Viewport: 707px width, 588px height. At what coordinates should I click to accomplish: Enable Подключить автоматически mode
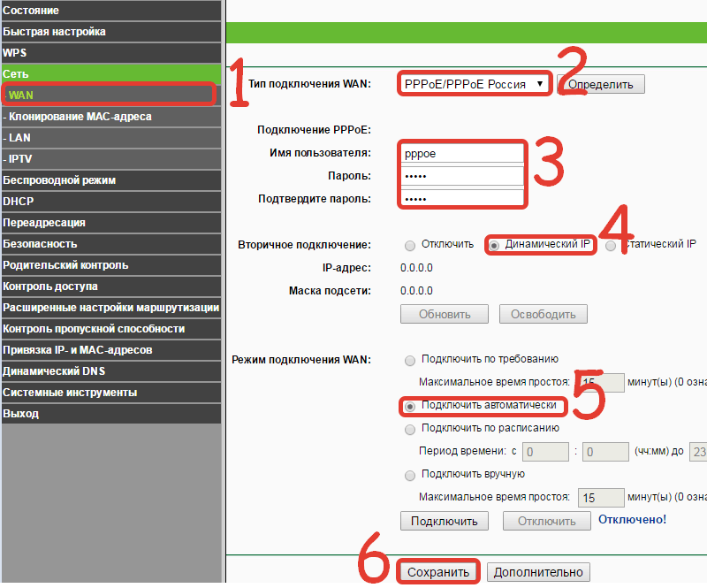[x=409, y=407]
